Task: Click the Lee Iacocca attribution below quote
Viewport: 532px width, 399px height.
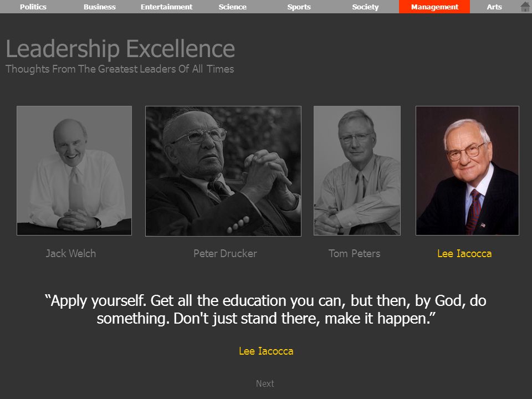Action: click(x=266, y=351)
